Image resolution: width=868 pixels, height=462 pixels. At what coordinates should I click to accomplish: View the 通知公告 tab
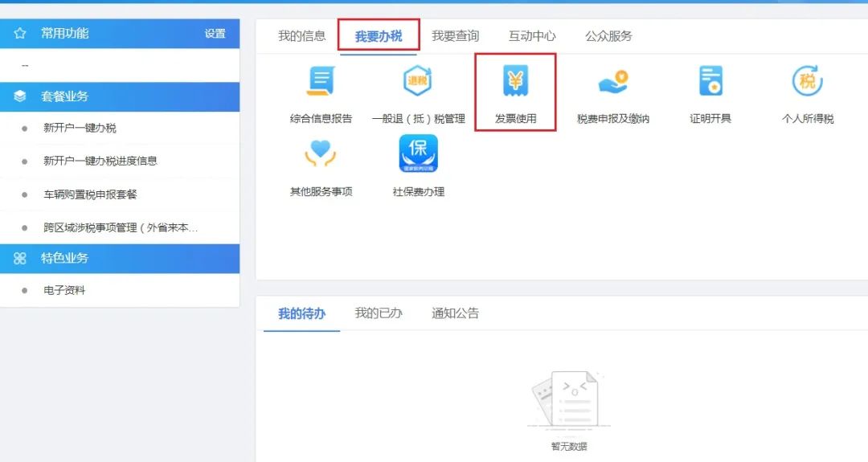coord(455,313)
